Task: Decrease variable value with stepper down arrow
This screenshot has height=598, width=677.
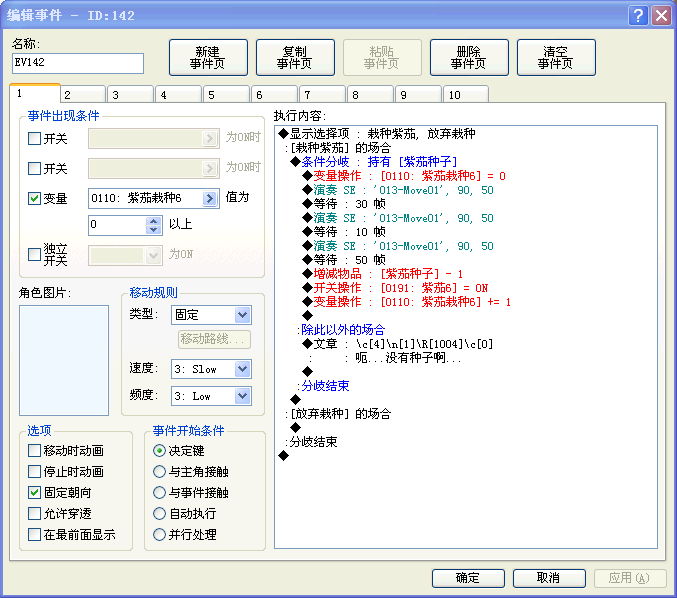Action: click(153, 229)
